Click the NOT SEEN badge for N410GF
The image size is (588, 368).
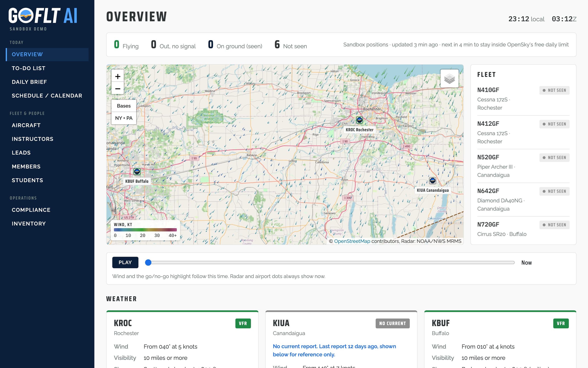pos(554,90)
